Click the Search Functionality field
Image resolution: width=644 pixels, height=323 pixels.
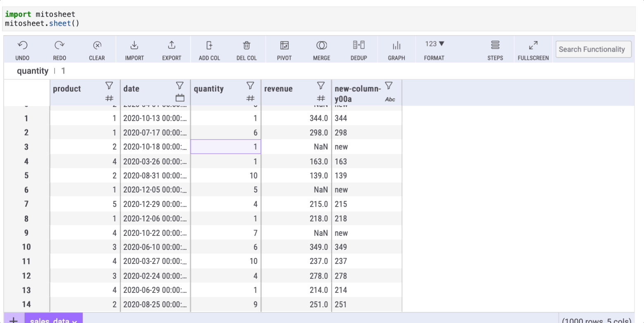(x=593, y=49)
